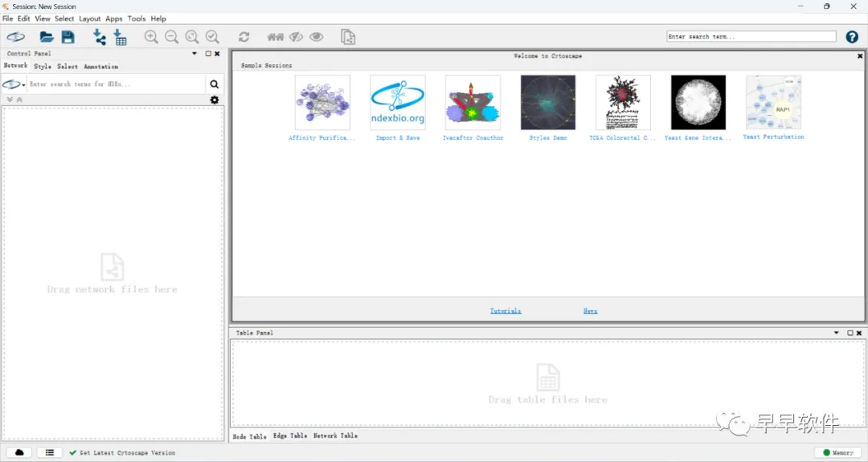Import network from file icon
The image size is (868, 462).
pos(99,37)
